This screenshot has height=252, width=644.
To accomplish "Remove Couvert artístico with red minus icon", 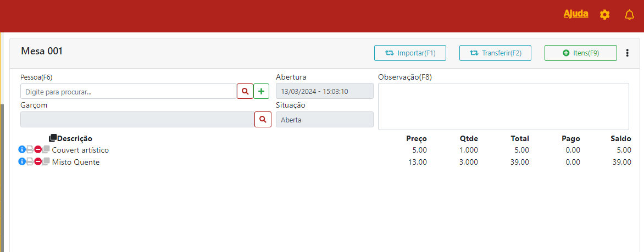I will 38,149.
